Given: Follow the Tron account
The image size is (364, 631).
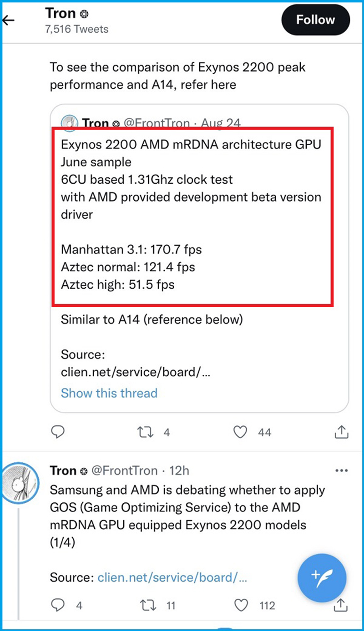Looking at the screenshot, I should (x=315, y=20).
